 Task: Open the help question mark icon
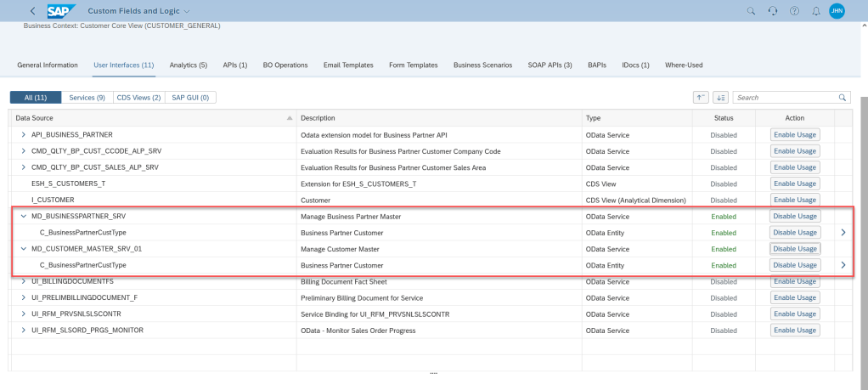click(794, 11)
